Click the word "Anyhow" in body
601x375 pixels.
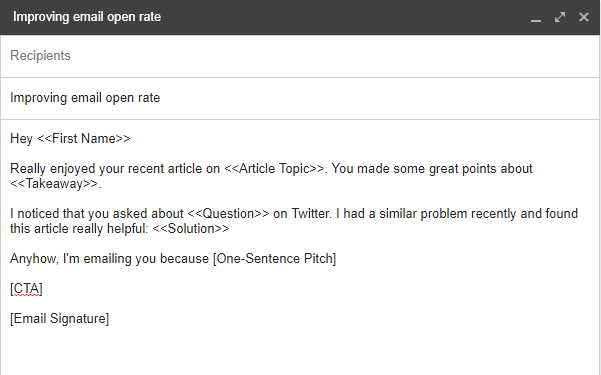tap(33, 259)
